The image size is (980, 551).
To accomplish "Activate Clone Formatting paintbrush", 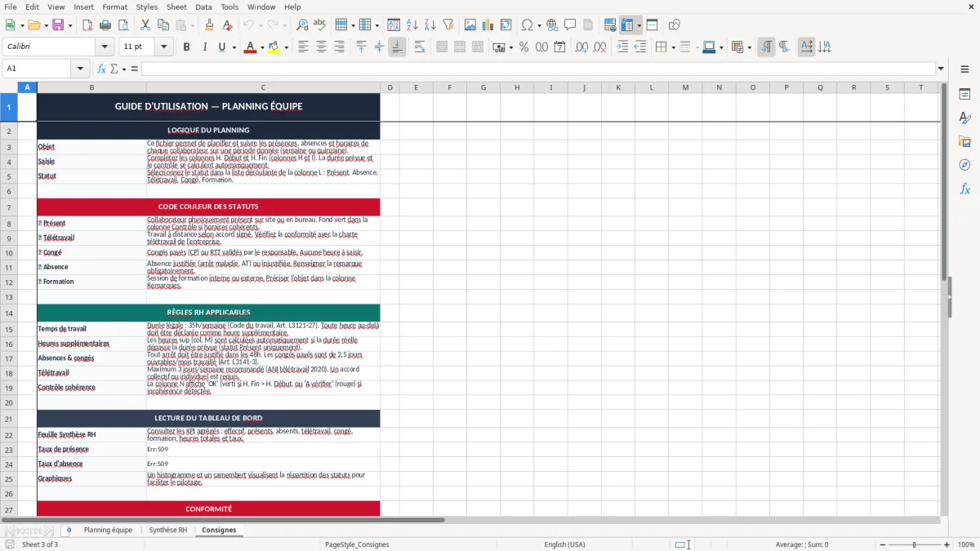I will (x=209, y=25).
